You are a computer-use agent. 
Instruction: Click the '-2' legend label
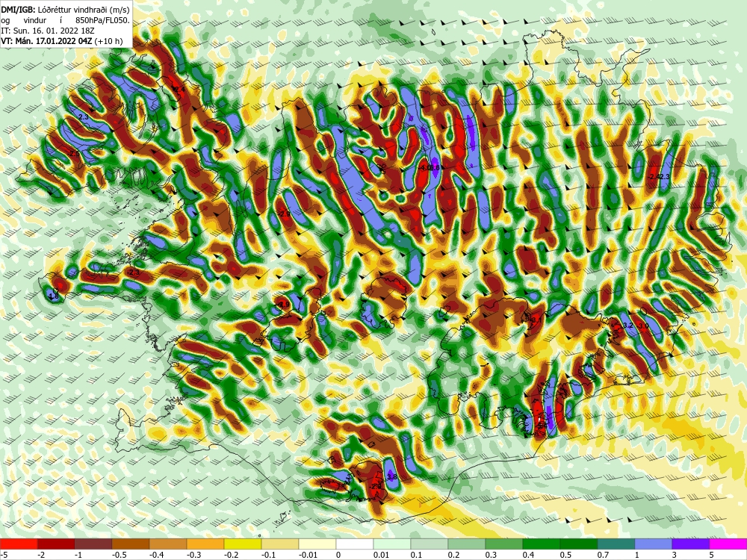click(x=41, y=555)
